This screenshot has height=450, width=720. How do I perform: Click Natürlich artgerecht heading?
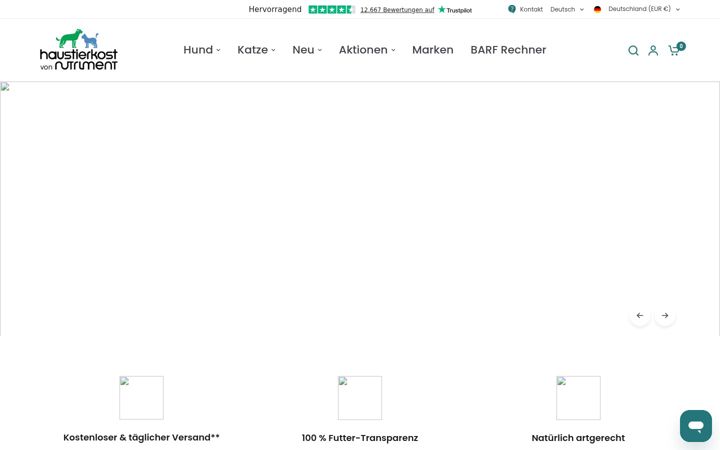[x=578, y=438]
